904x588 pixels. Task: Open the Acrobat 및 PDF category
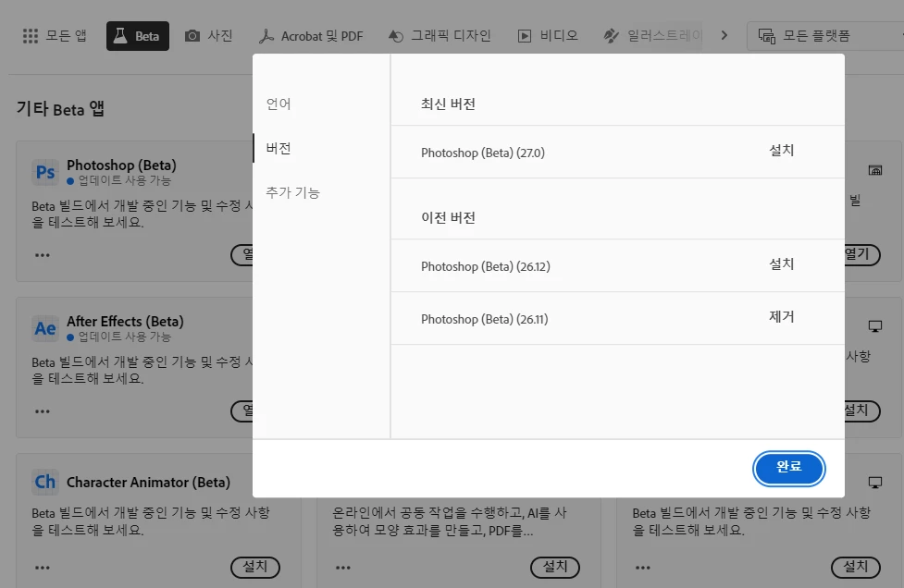click(311, 36)
